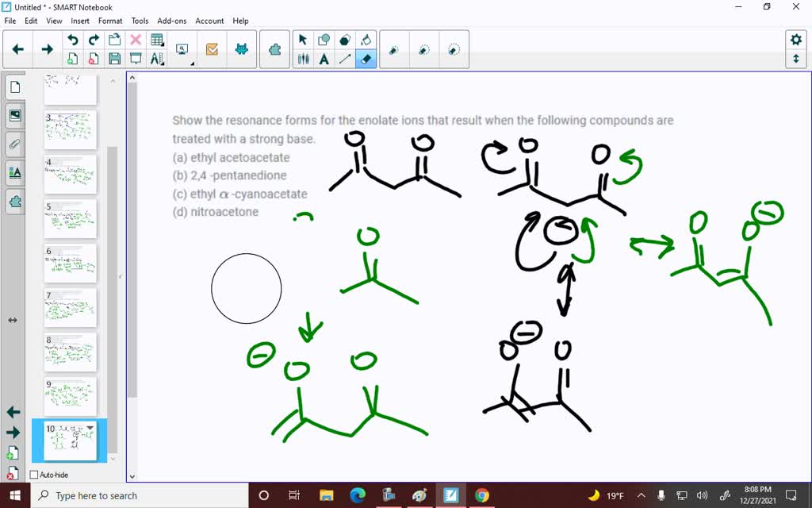The width and height of the screenshot is (812, 508).
Task: Open the volume control slider
Action: pyautogui.click(x=702, y=495)
